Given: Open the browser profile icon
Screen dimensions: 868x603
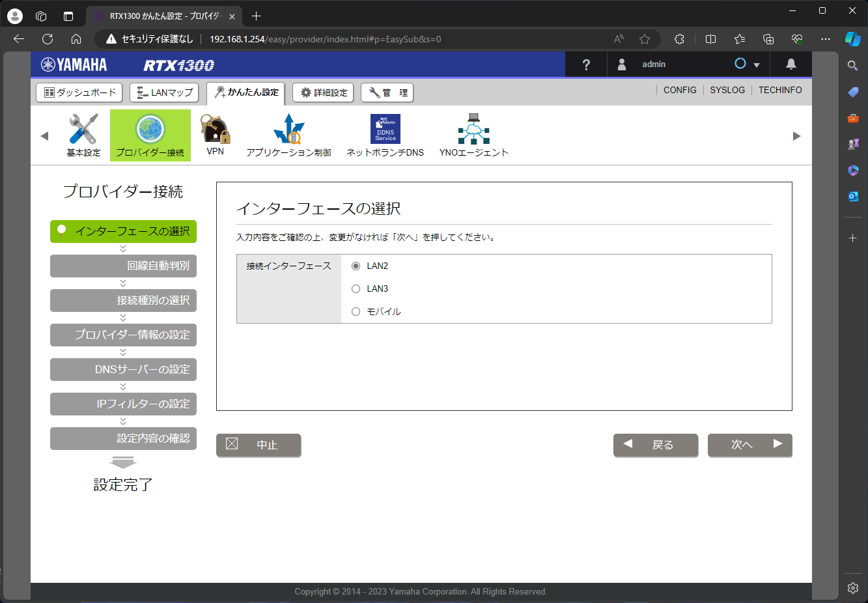Looking at the screenshot, I should point(15,16).
